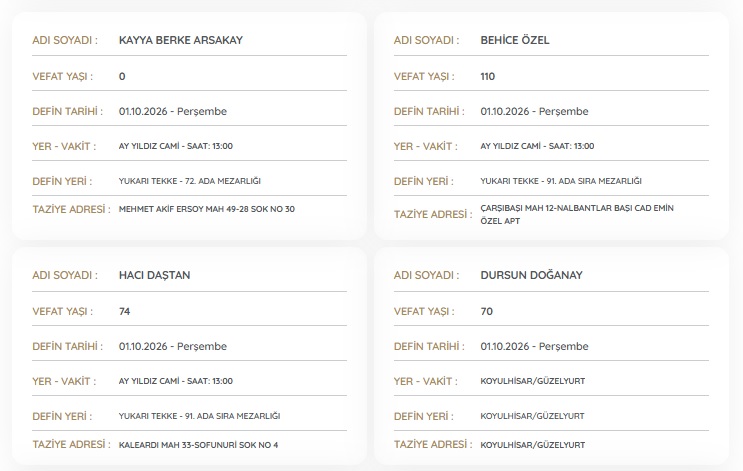Click Taziye Adresi value in Dursun Doğanay card
Screen dimensions: 743x471
tap(533, 445)
